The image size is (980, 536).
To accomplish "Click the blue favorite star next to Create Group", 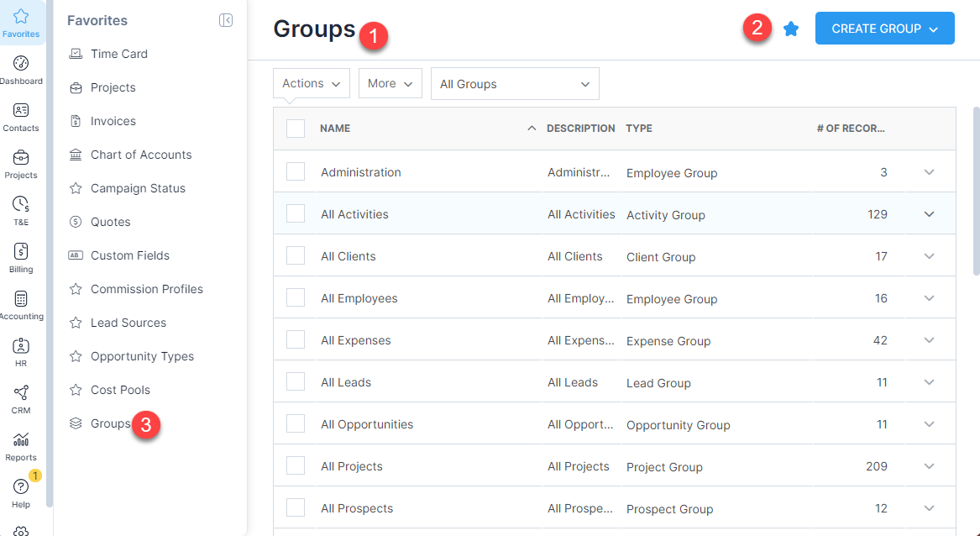I will tap(790, 29).
